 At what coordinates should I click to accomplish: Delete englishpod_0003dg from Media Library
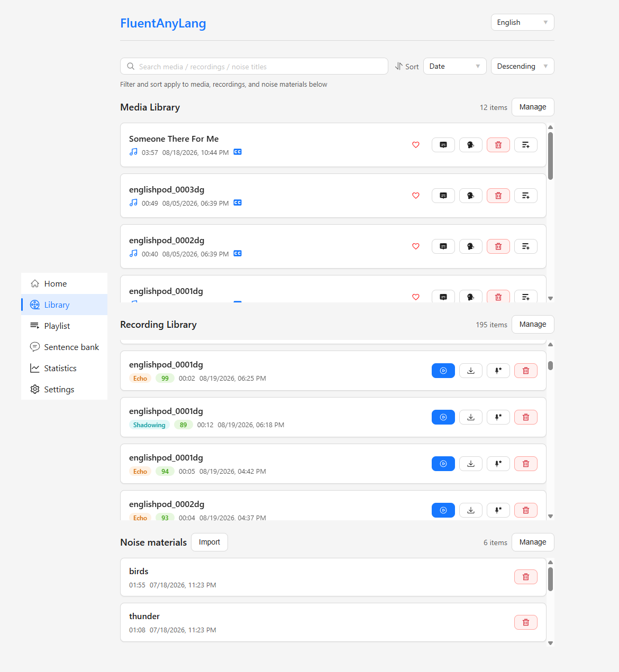(498, 196)
